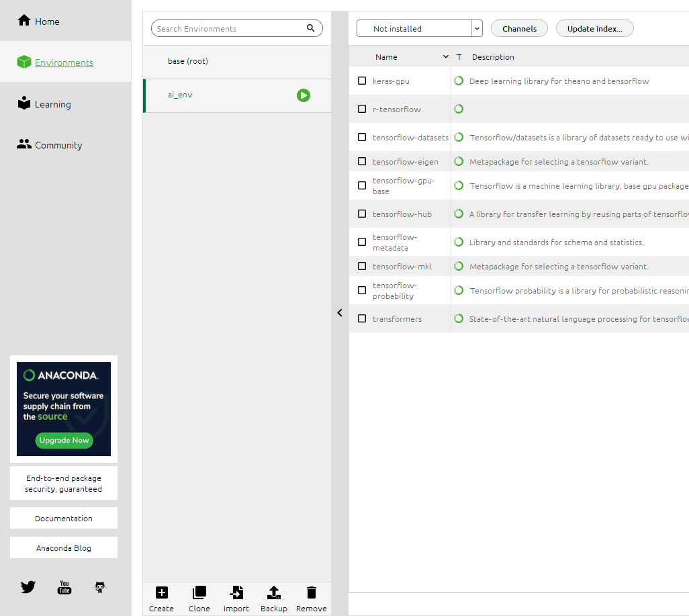
Task: Check the tensorflow-eigen package checkbox
Action: pos(362,161)
